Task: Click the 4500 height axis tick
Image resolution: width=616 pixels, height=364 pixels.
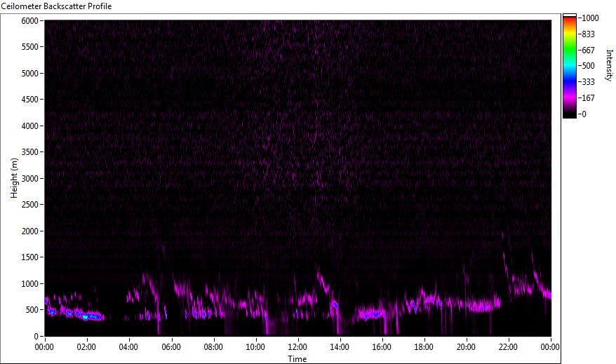Action: (30, 100)
